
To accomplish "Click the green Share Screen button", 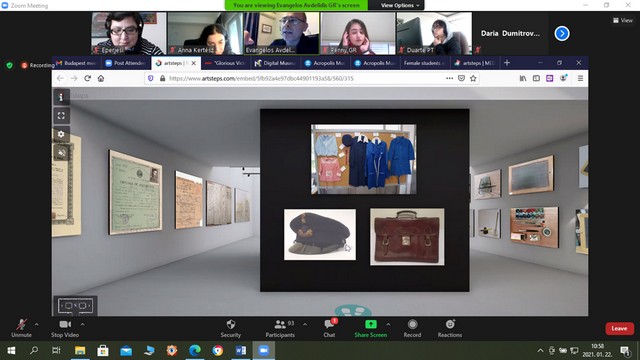I will (371, 329).
